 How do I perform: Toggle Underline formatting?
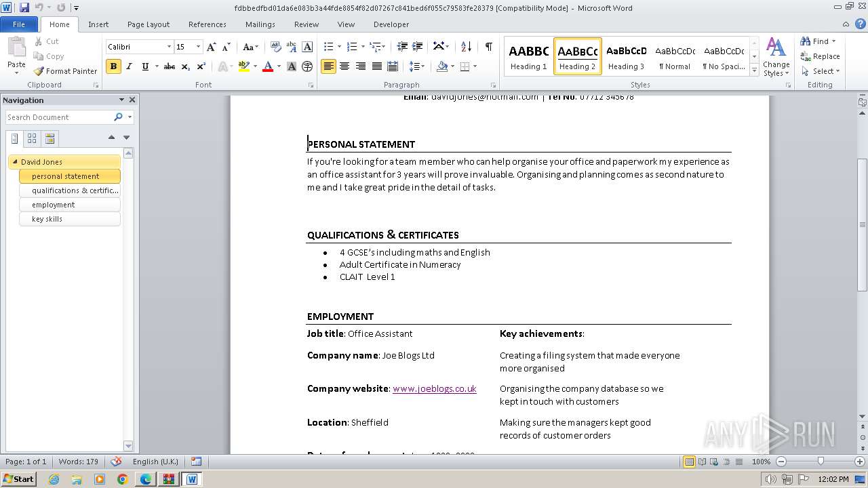click(144, 66)
